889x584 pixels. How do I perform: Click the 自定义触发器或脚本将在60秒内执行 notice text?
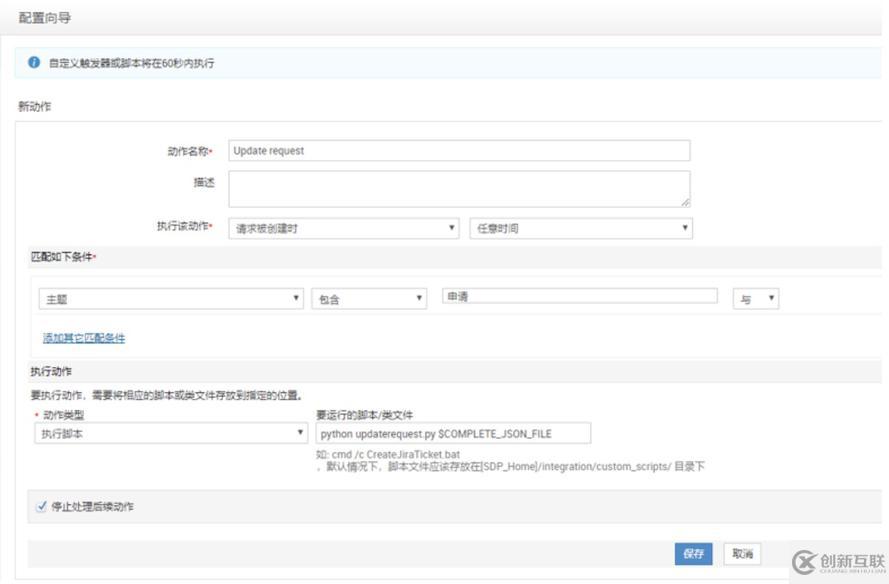[132, 64]
